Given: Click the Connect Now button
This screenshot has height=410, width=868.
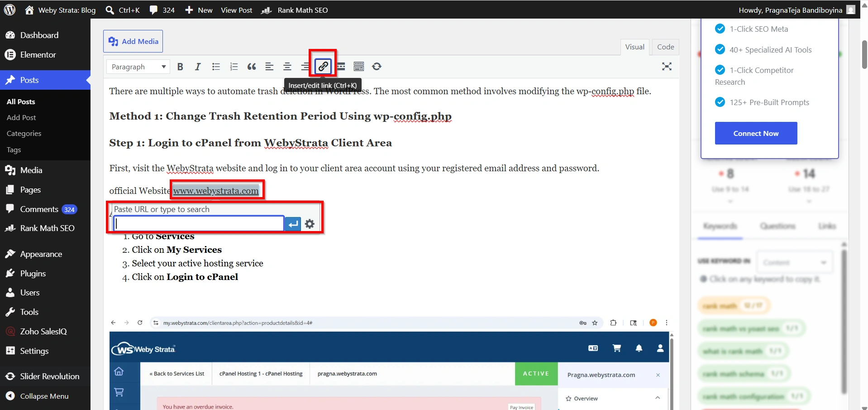Looking at the screenshot, I should point(756,133).
